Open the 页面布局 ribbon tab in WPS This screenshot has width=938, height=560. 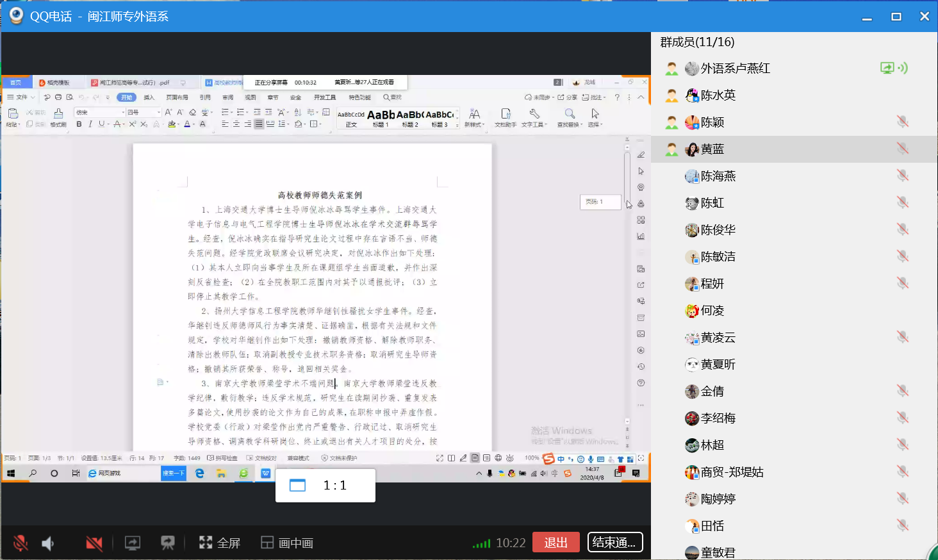(x=177, y=97)
